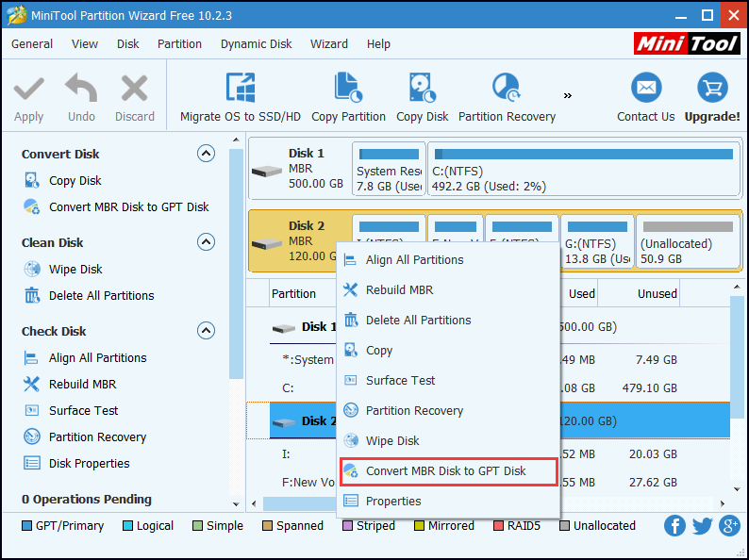Screen dimensions: 749x560
Task: Click partition list scroll-up arrow
Action: [x=739, y=287]
